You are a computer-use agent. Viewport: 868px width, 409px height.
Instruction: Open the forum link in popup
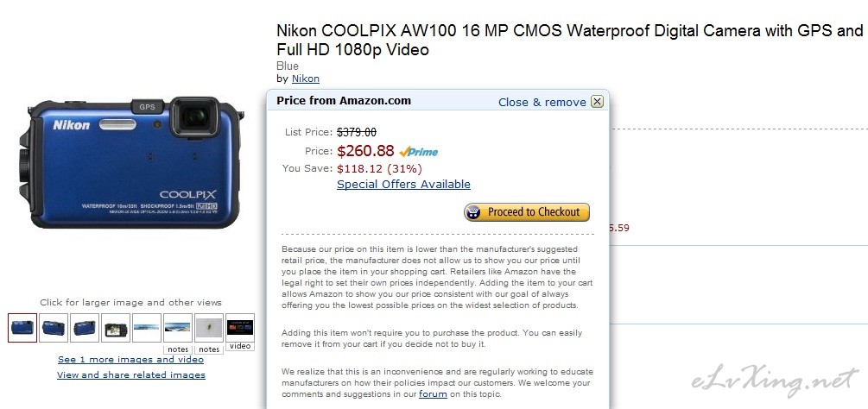[x=433, y=394]
